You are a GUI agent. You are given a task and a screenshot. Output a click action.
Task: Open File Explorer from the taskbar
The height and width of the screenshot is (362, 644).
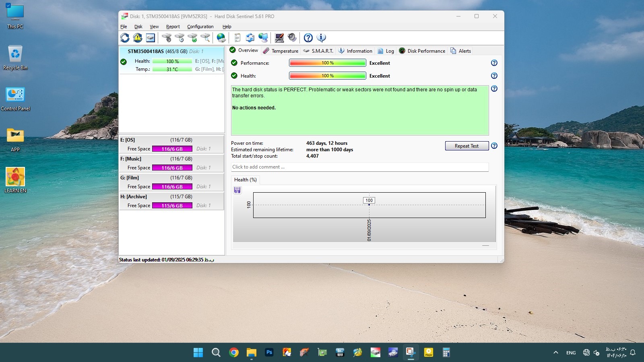252,353
